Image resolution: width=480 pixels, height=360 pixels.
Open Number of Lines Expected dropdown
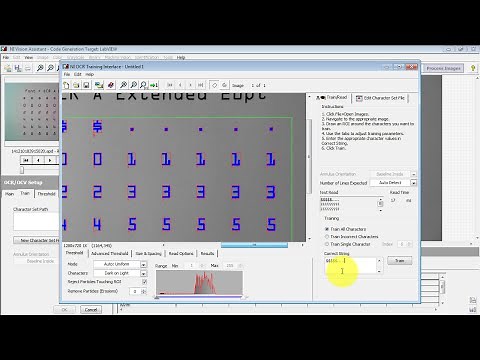click(413, 183)
